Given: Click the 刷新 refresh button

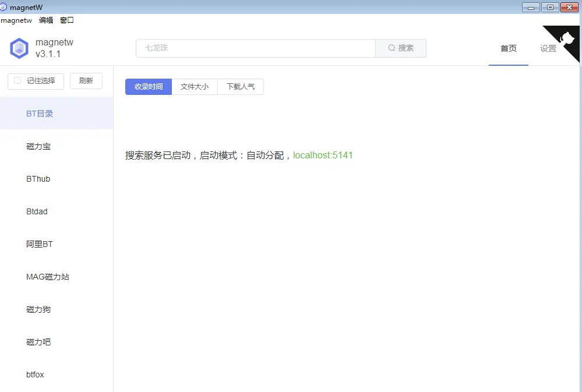Looking at the screenshot, I should tap(86, 81).
